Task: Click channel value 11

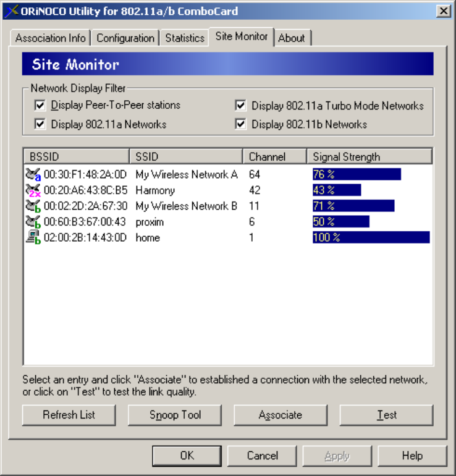Action: coord(254,206)
